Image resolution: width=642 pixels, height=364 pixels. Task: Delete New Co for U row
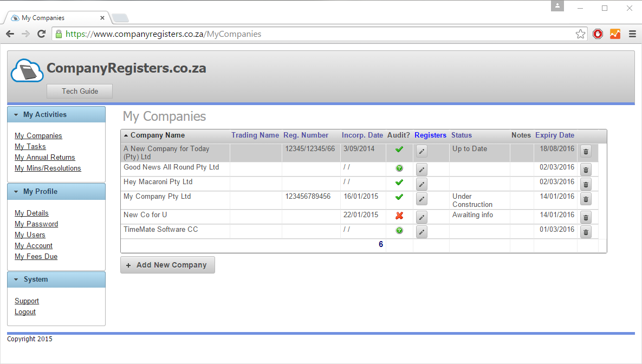(586, 217)
